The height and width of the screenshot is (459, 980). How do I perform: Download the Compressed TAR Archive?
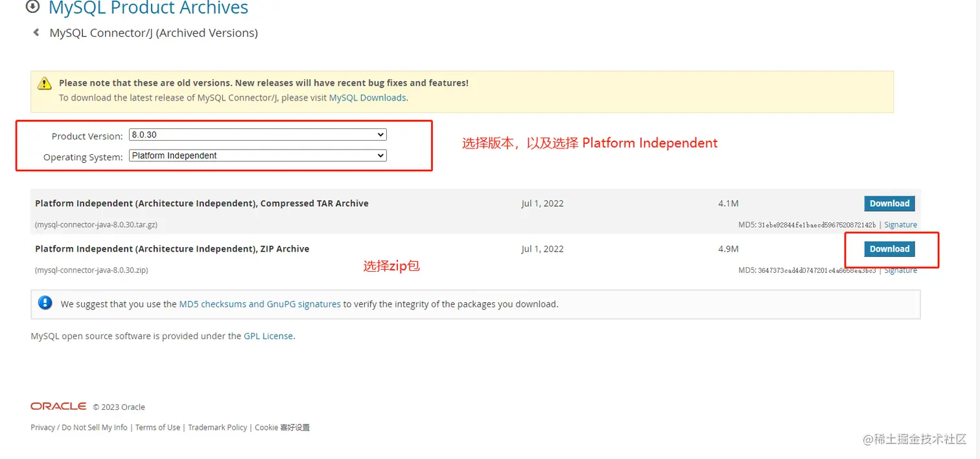point(889,204)
